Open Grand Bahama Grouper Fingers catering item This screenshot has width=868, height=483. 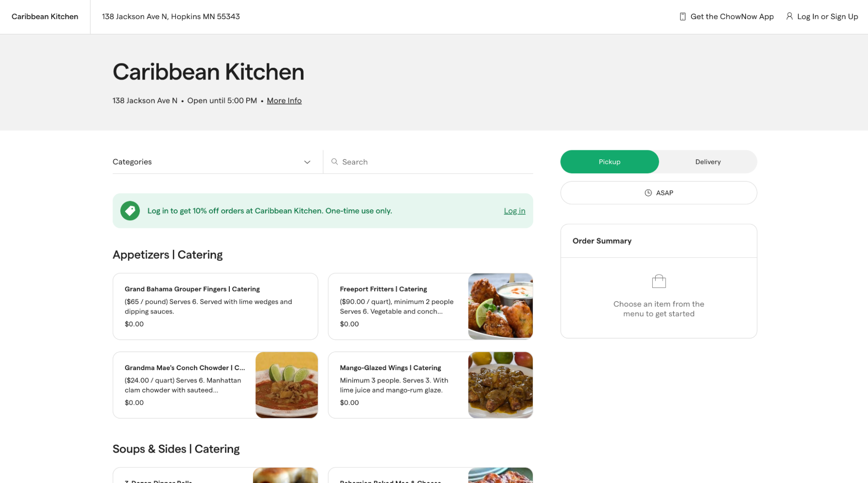pos(215,306)
